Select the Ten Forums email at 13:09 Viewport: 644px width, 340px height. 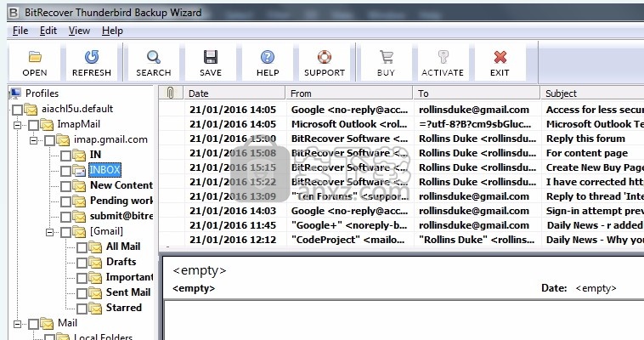401,196
